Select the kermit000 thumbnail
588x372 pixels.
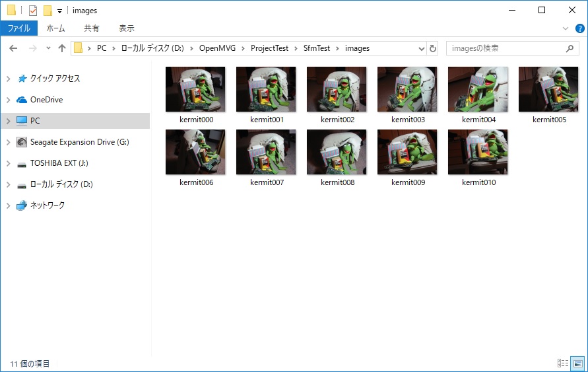[x=195, y=89]
